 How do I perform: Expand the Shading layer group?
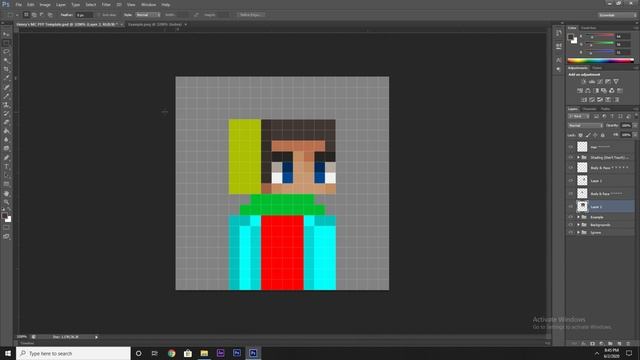pos(578,157)
